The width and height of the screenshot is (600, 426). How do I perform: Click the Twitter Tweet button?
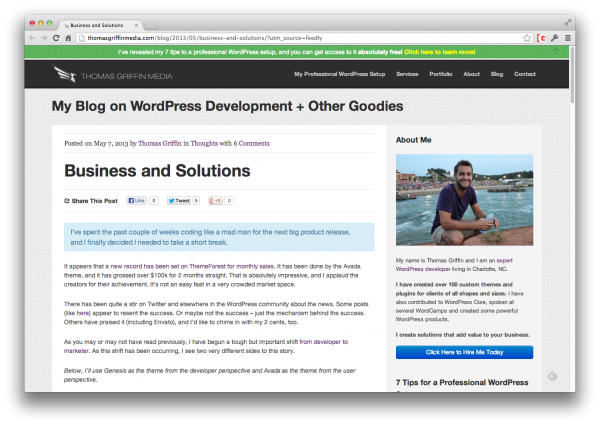coord(179,201)
